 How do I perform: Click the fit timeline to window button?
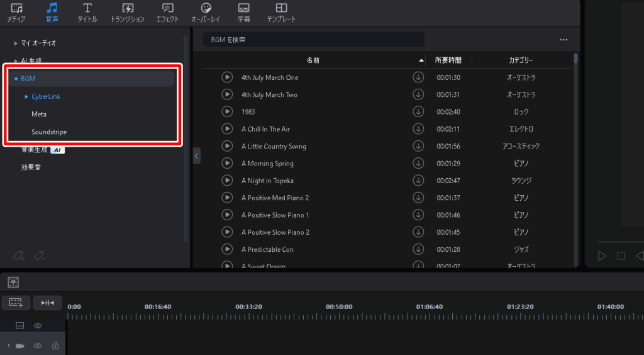(48, 303)
